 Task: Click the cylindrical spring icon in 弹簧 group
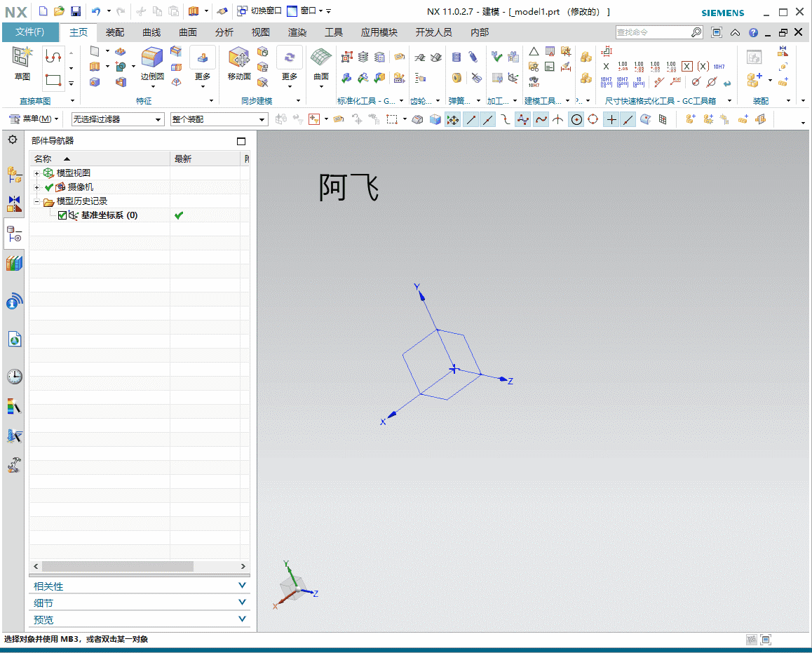tap(456, 56)
